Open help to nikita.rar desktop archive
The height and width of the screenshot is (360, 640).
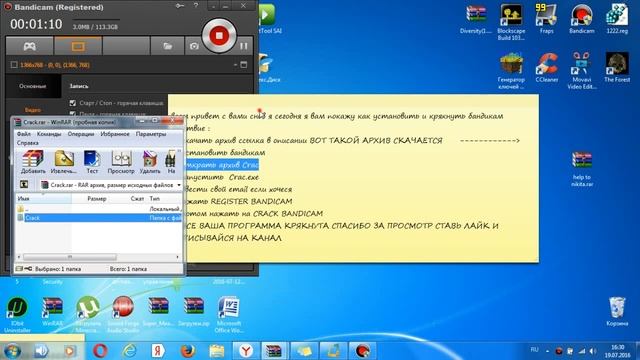[x=582, y=169]
